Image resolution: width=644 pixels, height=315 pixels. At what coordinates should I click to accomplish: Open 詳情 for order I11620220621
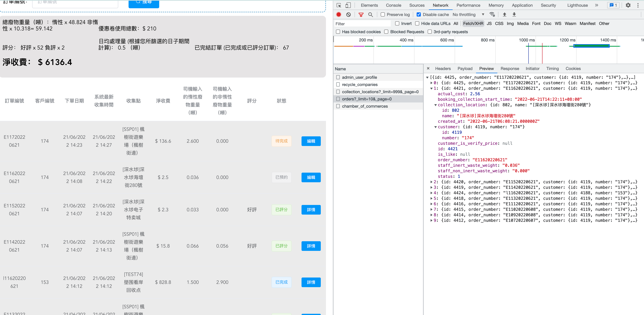311,282
